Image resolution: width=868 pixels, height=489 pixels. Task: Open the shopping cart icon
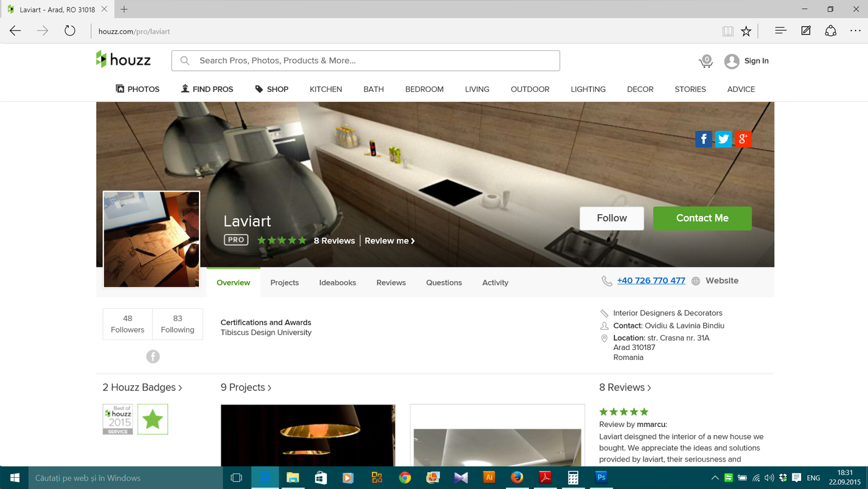tap(706, 61)
